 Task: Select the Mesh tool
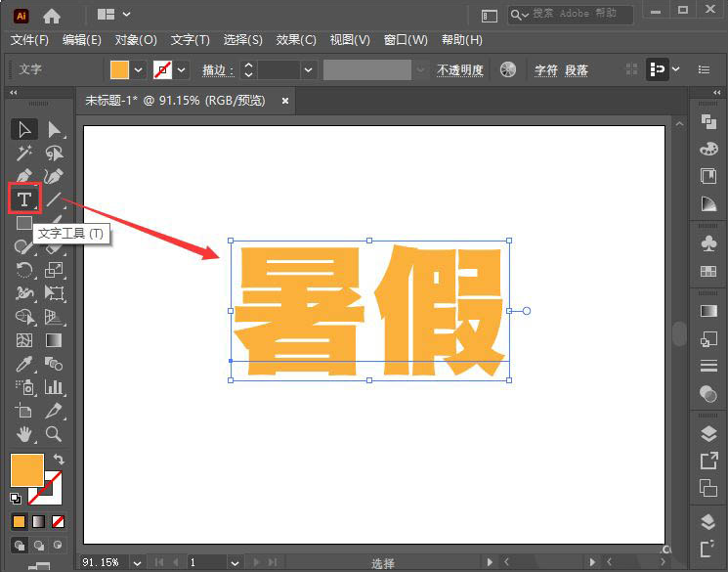click(24, 340)
